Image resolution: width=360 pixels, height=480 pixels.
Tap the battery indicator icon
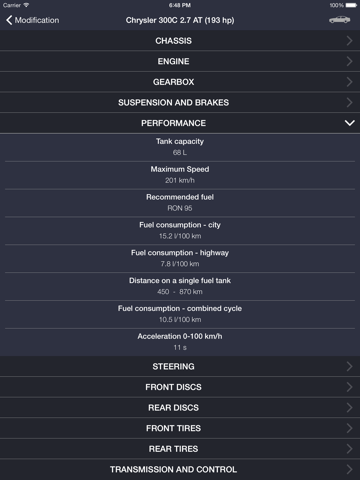pos(351,5)
